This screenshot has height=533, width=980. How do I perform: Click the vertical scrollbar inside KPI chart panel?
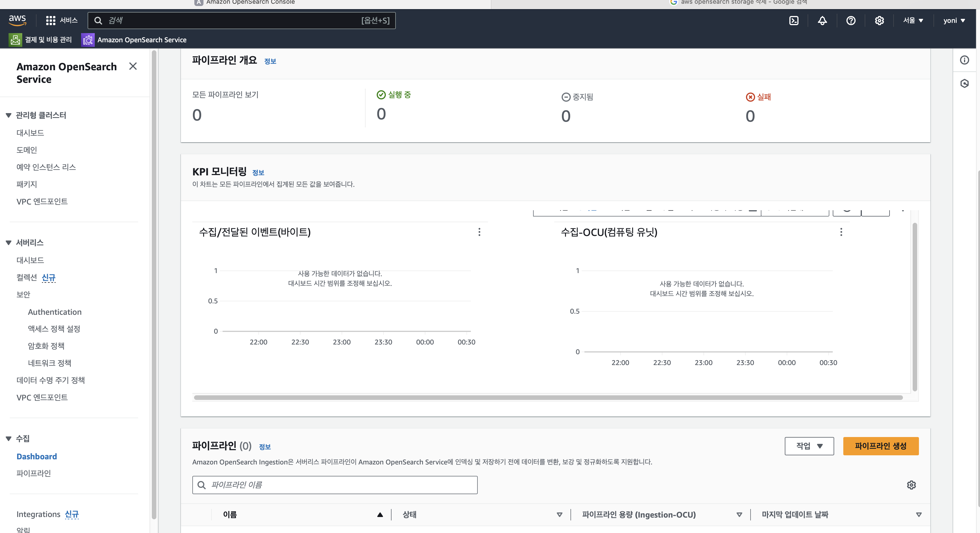(x=915, y=307)
